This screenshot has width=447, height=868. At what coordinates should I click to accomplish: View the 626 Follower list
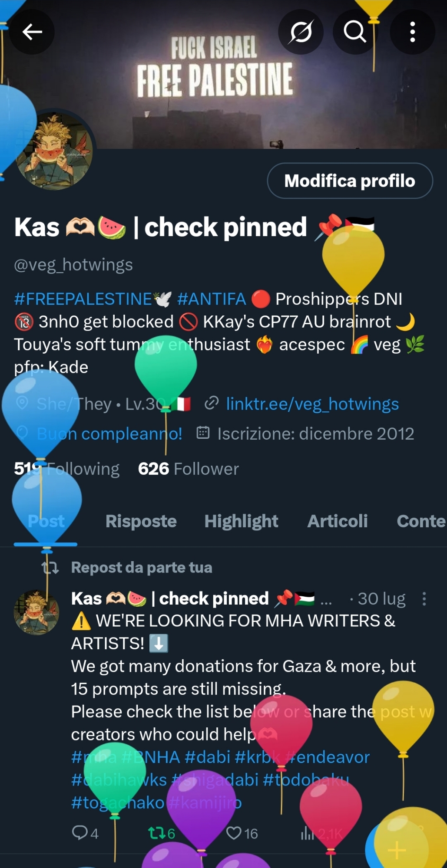[x=189, y=469]
